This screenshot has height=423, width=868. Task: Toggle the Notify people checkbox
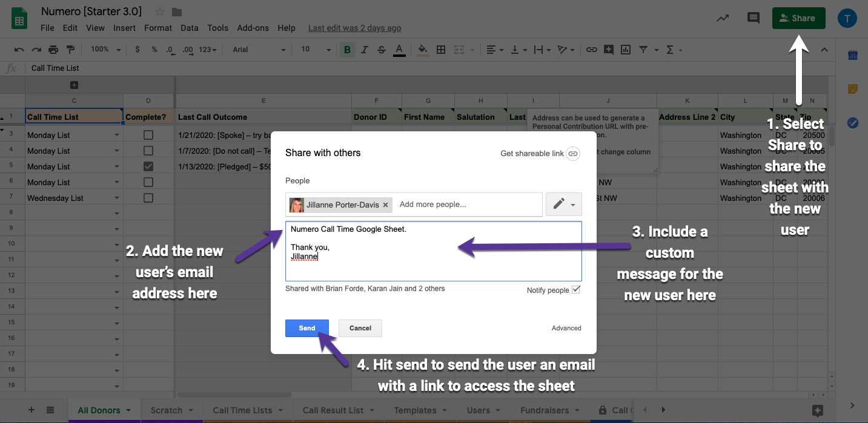(x=576, y=290)
